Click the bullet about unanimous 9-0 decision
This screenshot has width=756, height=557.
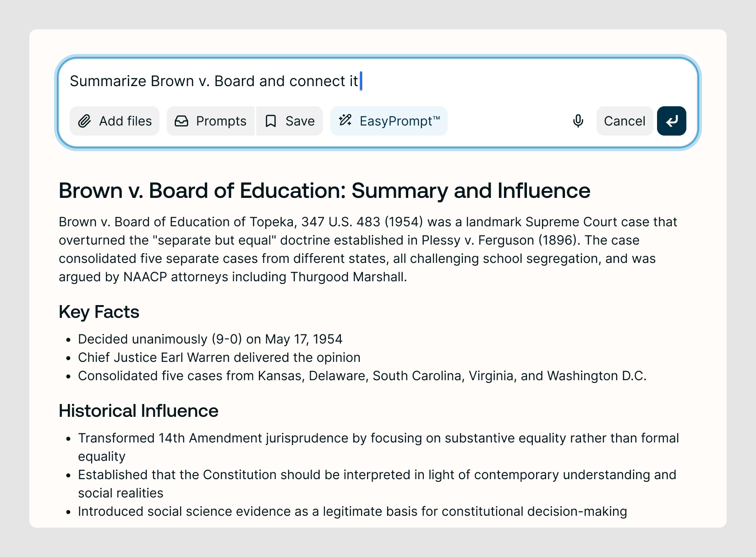210,339
